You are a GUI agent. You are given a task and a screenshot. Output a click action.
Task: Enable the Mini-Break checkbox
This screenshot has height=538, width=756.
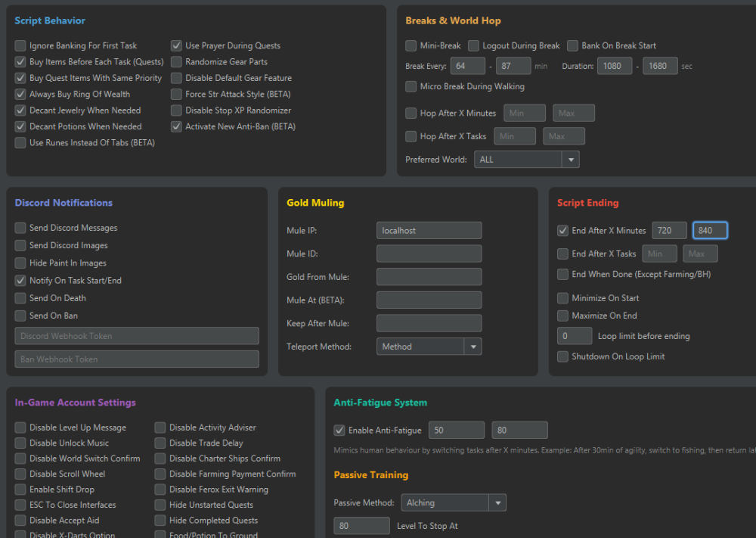point(411,45)
